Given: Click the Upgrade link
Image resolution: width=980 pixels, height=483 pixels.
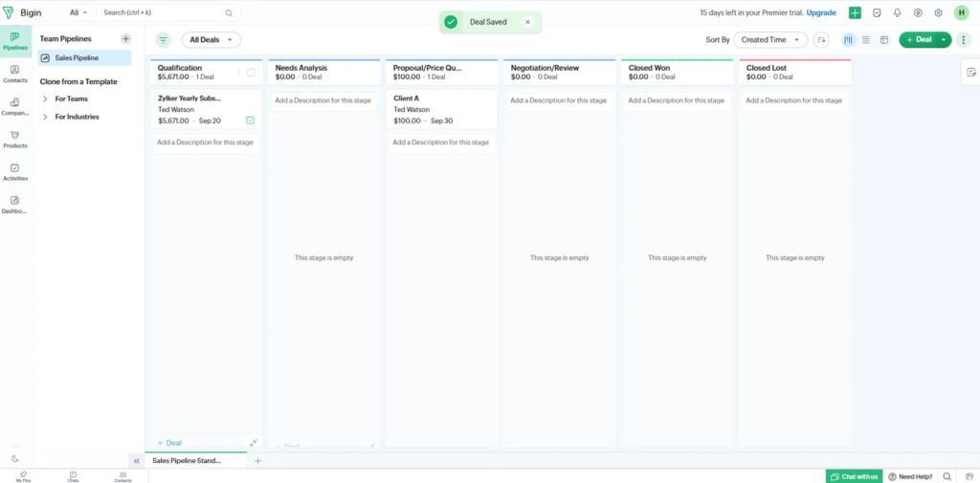Looking at the screenshot, I should tap(820, 12).
